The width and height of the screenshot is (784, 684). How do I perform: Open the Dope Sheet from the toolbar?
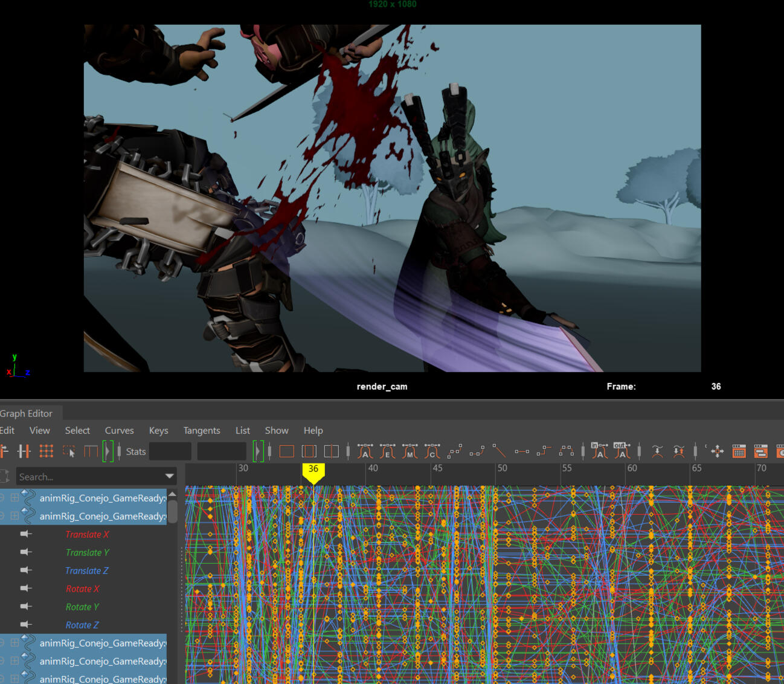pos(739,451)
